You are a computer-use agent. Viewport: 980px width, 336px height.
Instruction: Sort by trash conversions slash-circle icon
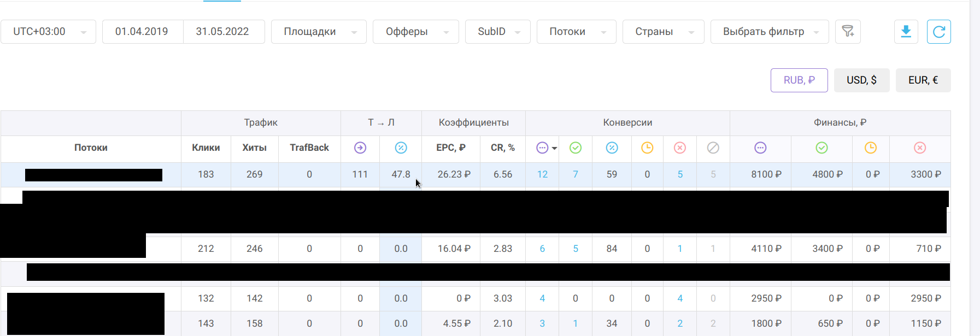coord(713,148)
